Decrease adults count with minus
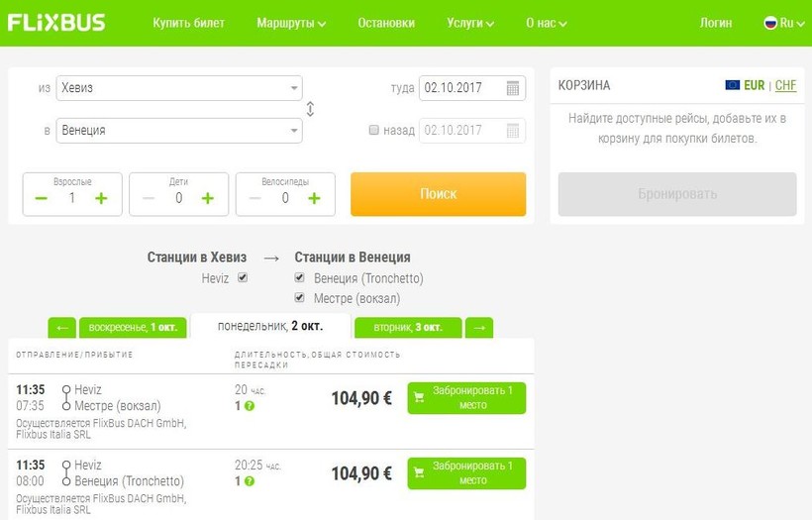This screenshot has width=812, height=520. [x=41, y=198]
